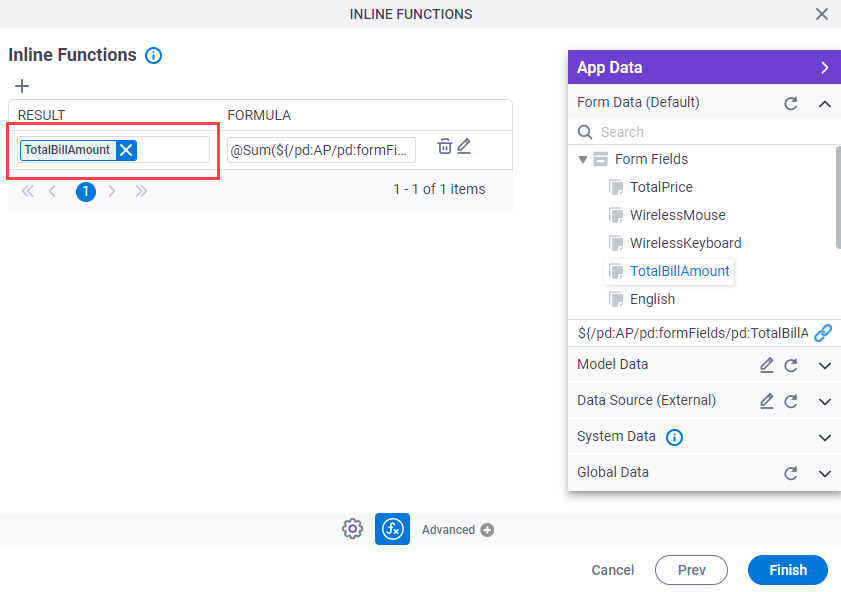Click the Cancel button
Viewport: 841px width, 592px height.
[613, 570]
